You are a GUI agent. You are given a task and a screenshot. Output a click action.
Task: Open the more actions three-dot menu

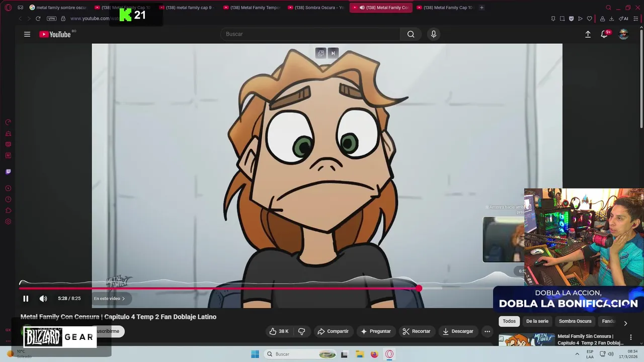[487, 331]
